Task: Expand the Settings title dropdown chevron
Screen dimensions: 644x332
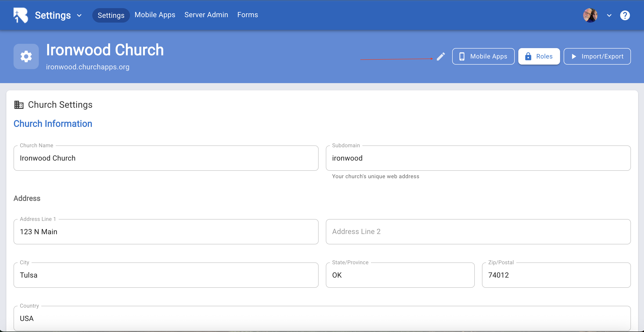Action: click(79, 16)
